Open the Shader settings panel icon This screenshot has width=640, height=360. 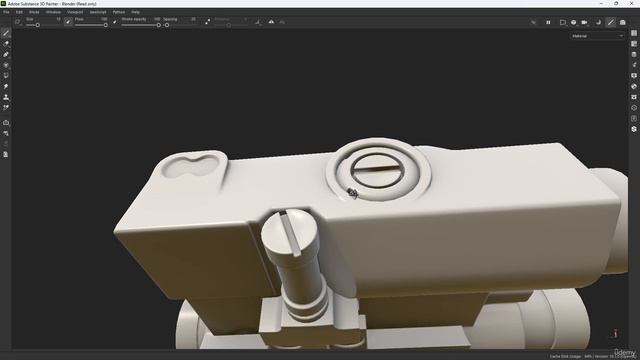634,86
